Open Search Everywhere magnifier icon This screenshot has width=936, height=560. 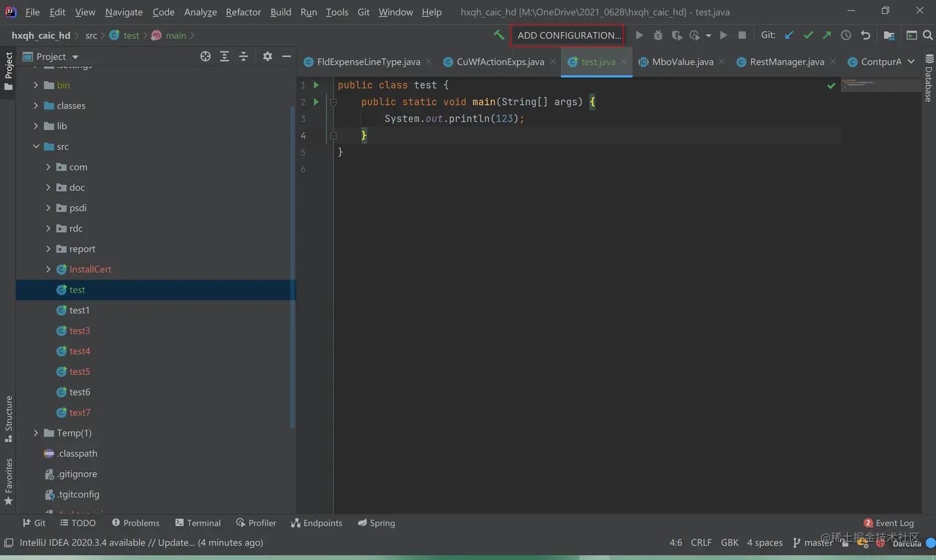pos(927,35)
